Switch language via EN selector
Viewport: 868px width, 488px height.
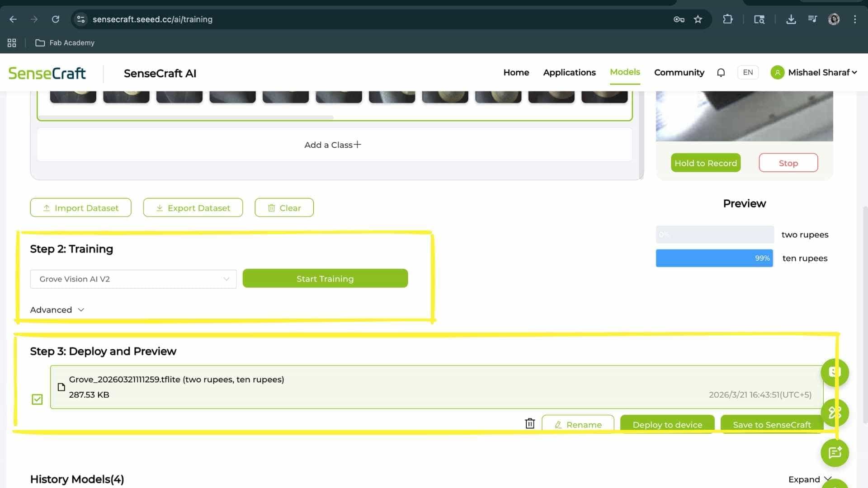pos(748,73)
